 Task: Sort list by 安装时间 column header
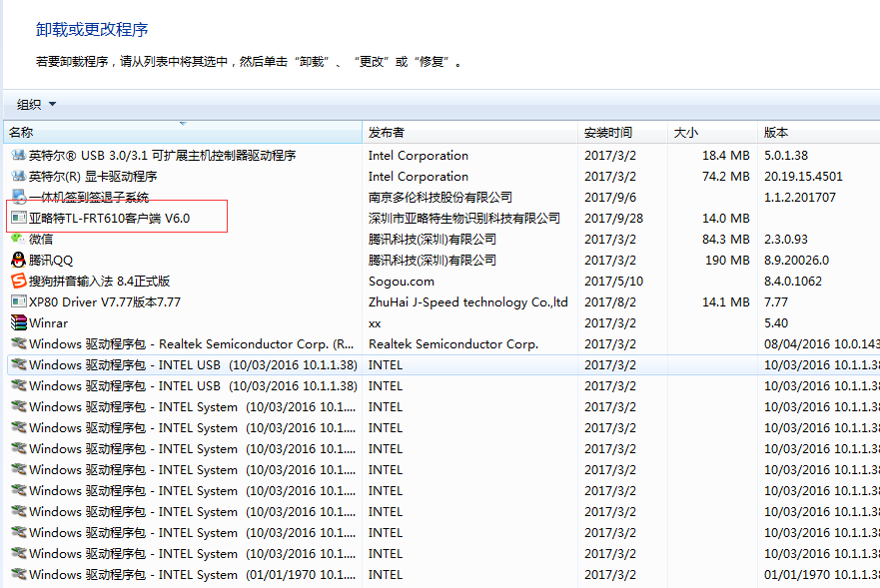(622, 133)
